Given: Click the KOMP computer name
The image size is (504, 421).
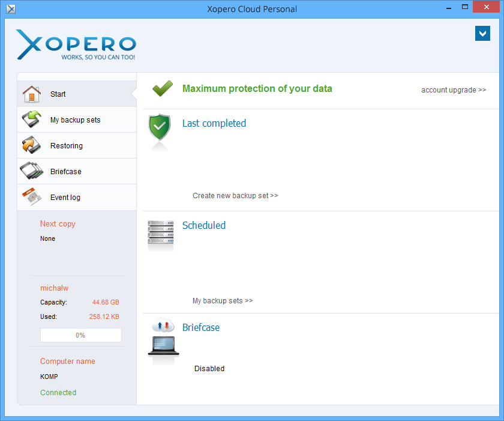Looking at the screenshot, I should click(49, 377).
